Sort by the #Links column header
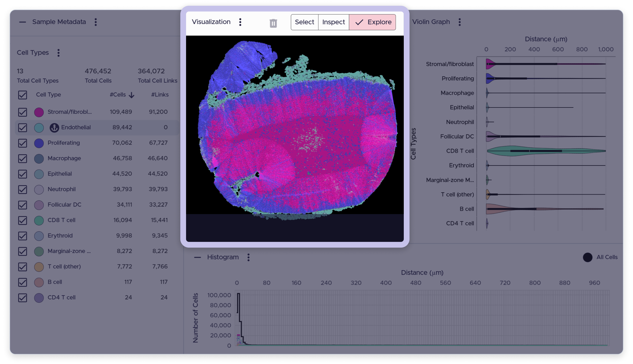Image resolution: width=633 pixels, height=364 pixels. (x=160, y=95)
